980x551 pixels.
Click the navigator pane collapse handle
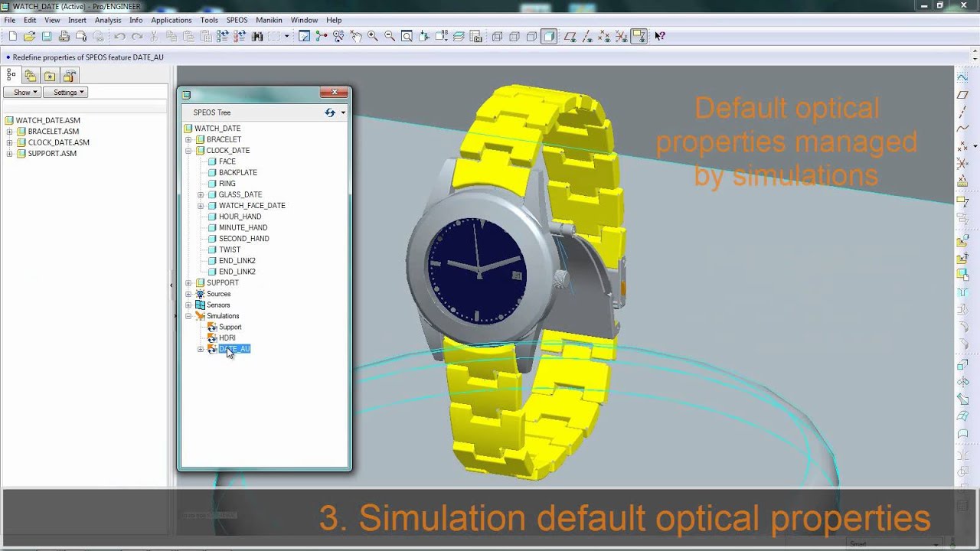click(x=171, y=285)
